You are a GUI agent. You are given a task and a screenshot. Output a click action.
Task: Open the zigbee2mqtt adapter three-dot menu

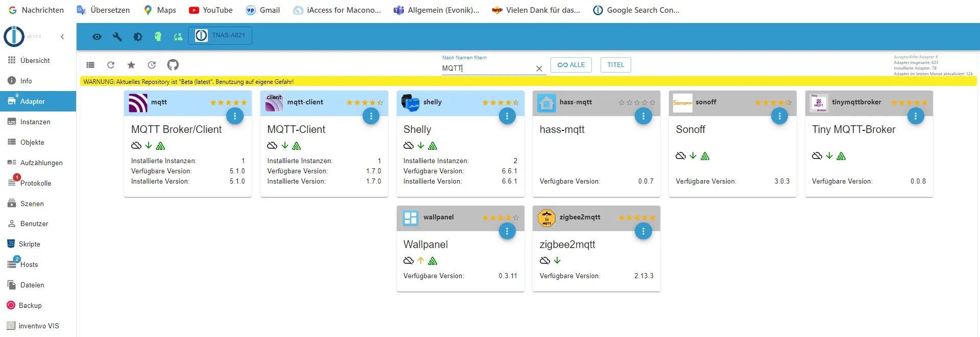click(x=643, y=231)
